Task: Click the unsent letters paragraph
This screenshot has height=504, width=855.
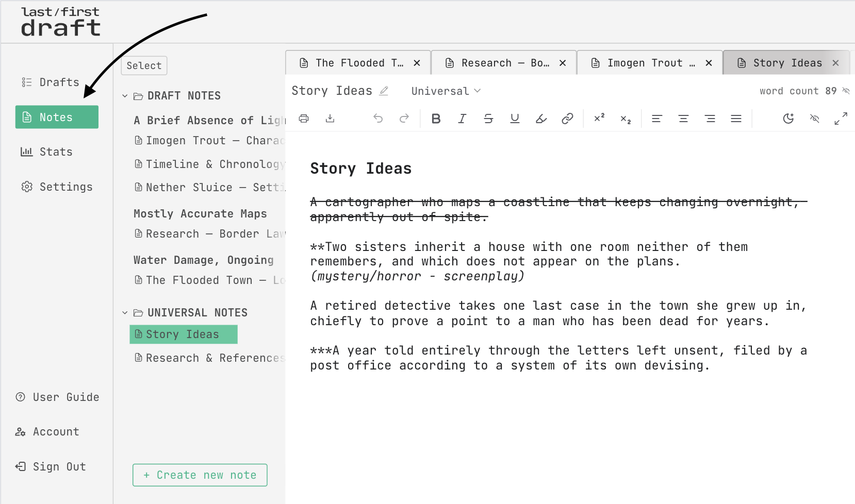Action: [558, 358]
